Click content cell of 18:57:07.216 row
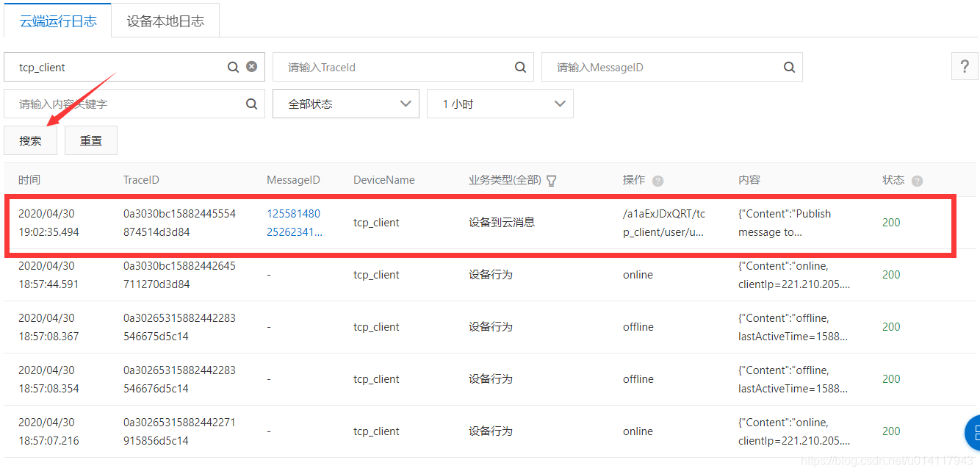980x474 pixels. [794, 431]
